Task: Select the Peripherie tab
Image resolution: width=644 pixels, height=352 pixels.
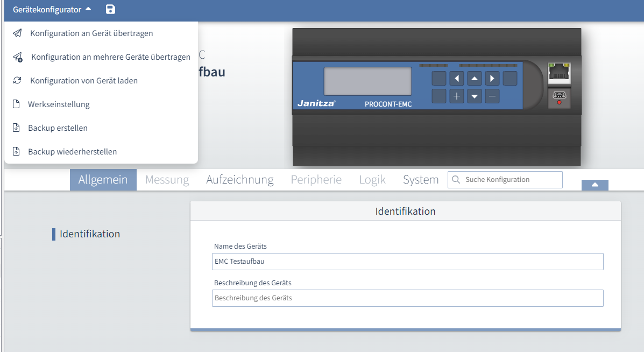Action: [316, 179]
